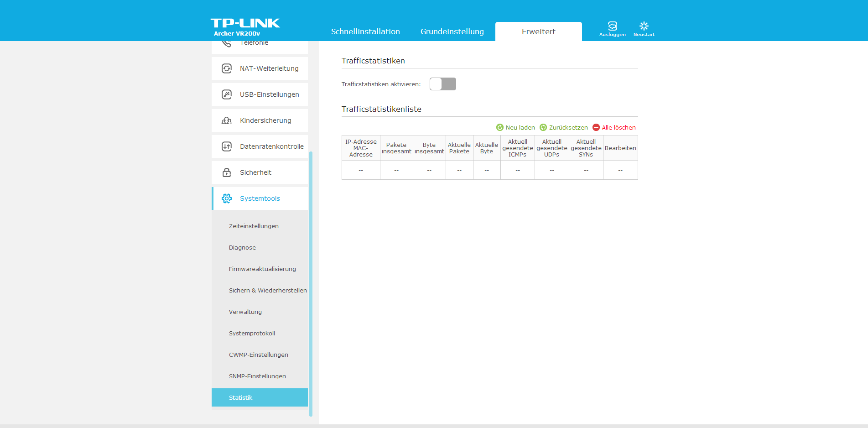Click the Neustart reboot icon

coord(644,26)
